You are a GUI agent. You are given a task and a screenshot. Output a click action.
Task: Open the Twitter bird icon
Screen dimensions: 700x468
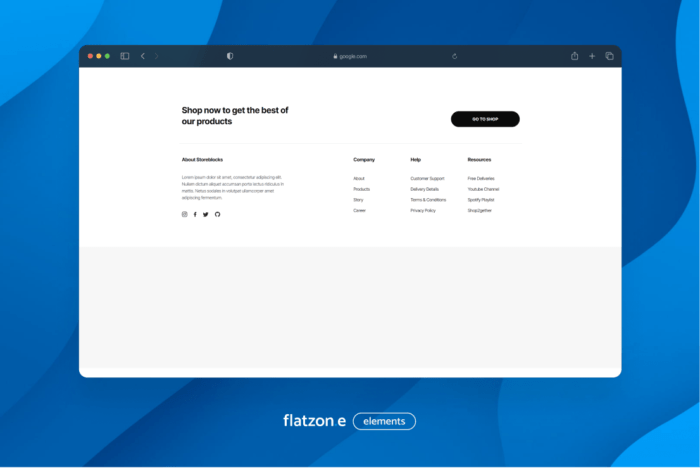point(206,214)
